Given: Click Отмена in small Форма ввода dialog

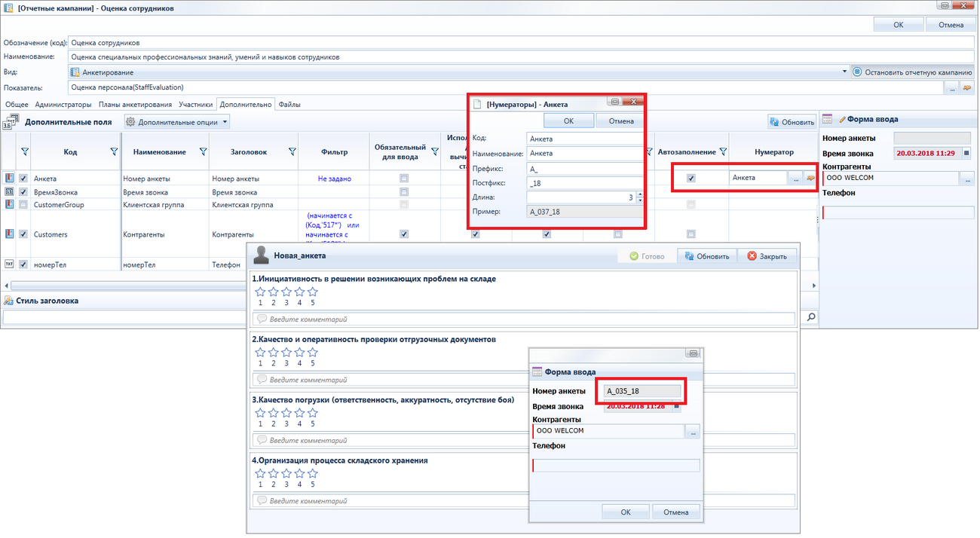Looking at the screenshot, I should 675,512.
